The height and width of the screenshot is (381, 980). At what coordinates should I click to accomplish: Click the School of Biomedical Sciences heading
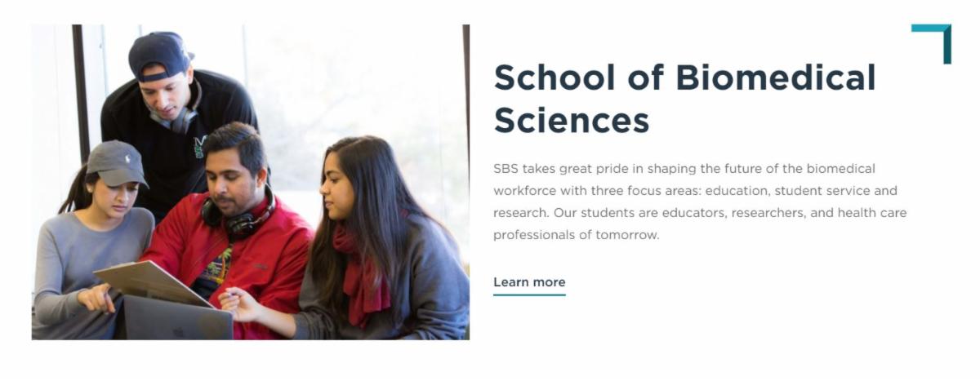(684, 98)
